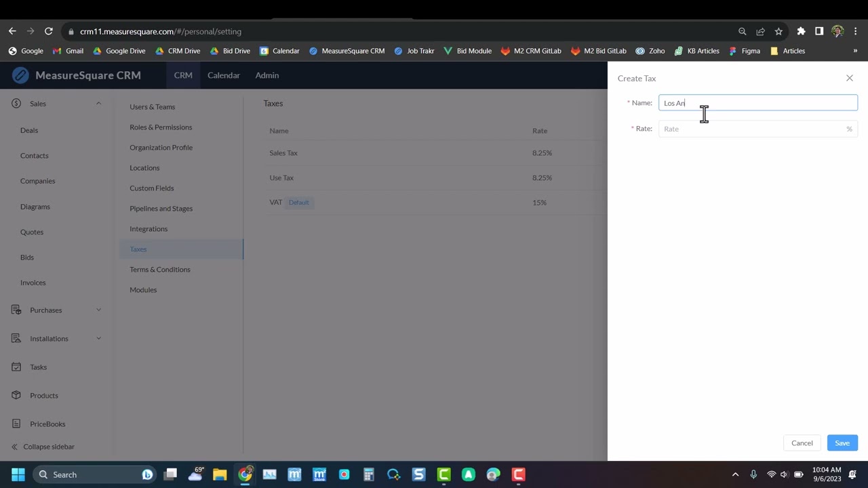Viewport: 868px width, 488px height.
Task: Open the Chrome profile avatar
Action: point(837,31)
